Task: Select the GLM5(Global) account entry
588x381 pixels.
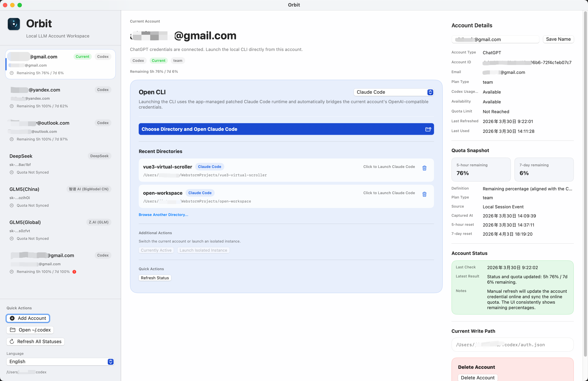Action: (60, 230)
